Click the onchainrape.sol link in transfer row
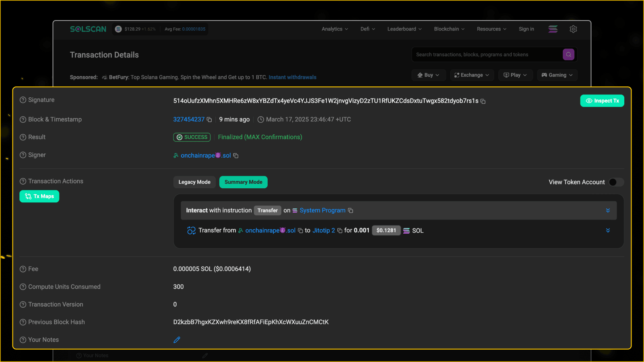The height and width of the screenshot is (362, 644). pyautogui.click(x=270, y=230)
